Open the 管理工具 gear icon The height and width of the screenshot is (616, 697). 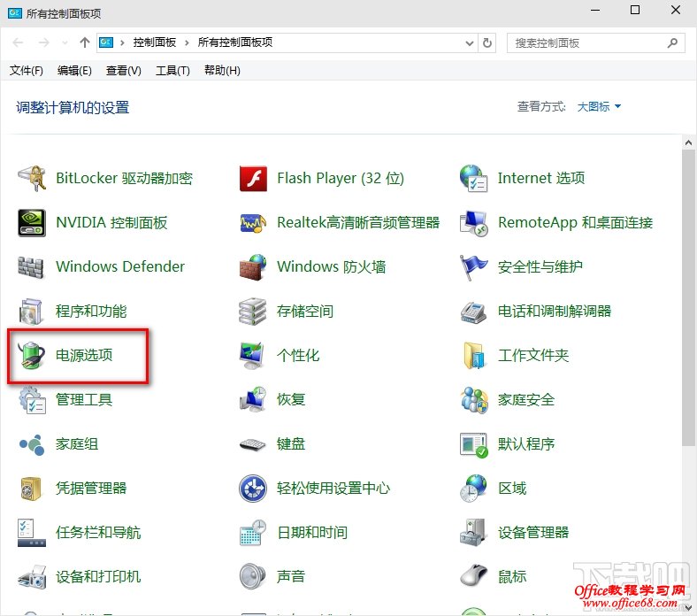(x=32, y=400)
